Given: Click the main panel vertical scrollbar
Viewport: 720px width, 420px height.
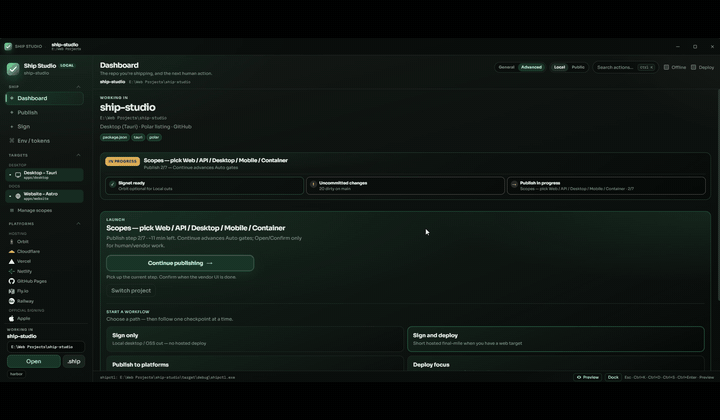Looking at the screenshot, I should [x=718, y=195].
